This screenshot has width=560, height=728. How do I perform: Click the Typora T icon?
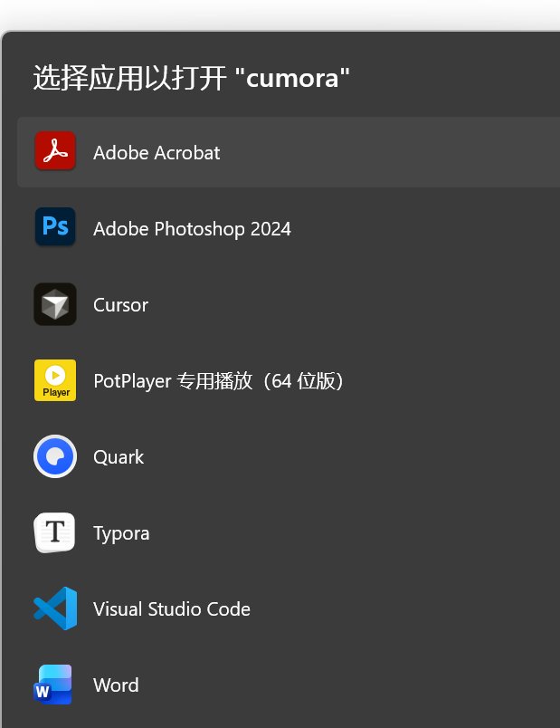55,532
